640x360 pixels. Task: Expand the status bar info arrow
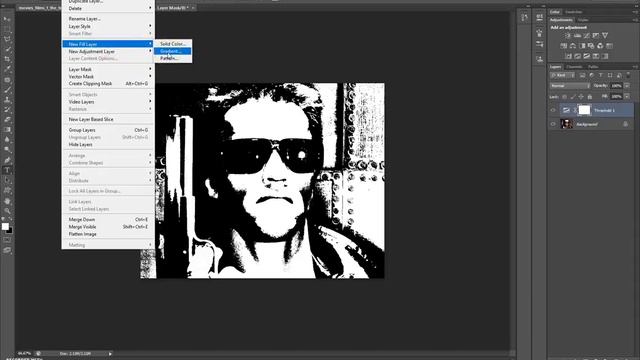[110, 353]
